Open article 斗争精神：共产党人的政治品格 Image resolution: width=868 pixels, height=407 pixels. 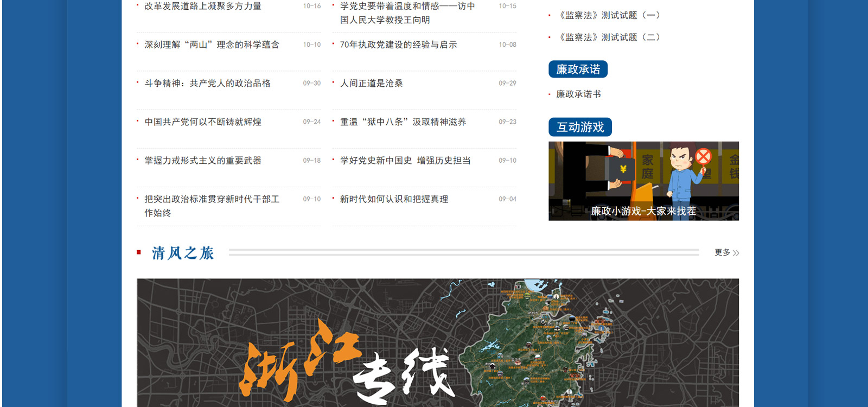tap(207, 84)
